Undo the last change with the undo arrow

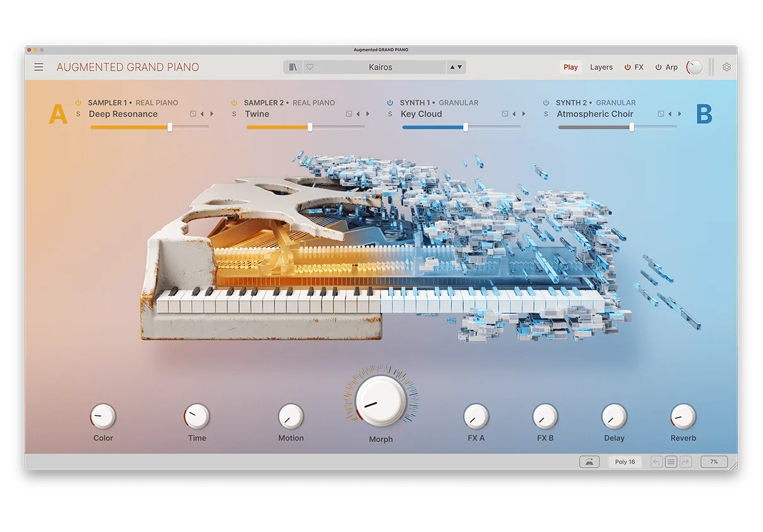(656, 461)
